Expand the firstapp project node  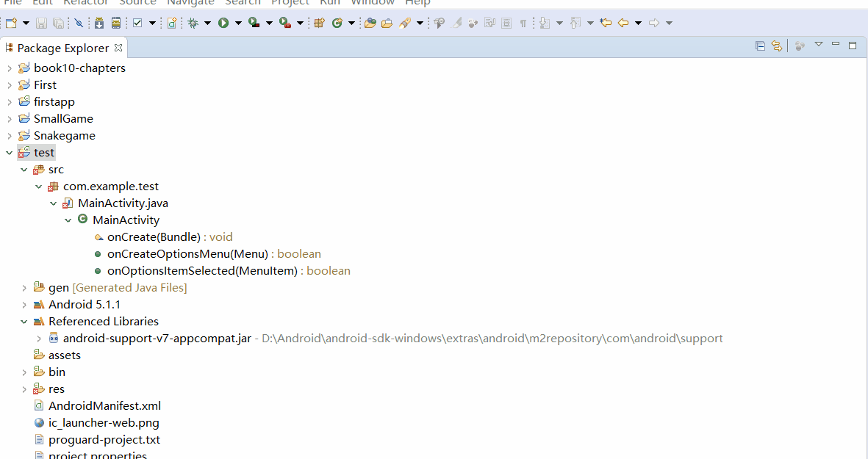click(x=10, y=102)
